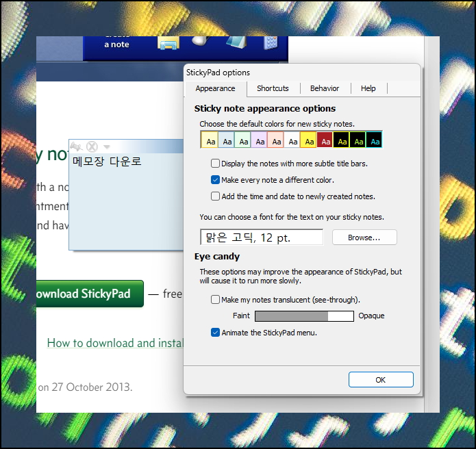The image size is (476, 449).
Task: Enable adding time and date to new notes
Action: pyautogui.click(x=215, y=196)
